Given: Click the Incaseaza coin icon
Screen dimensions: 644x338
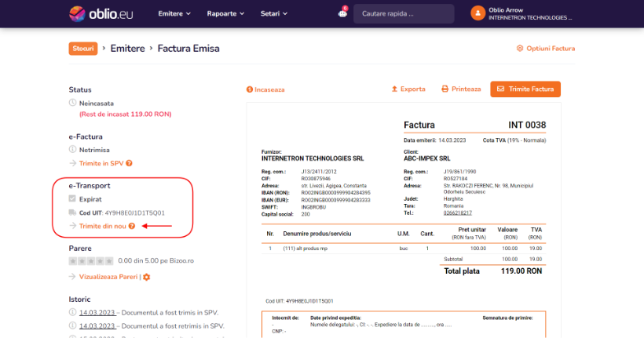Looking at the screenshot, I should pyautogui.click(x=249, y=89).
